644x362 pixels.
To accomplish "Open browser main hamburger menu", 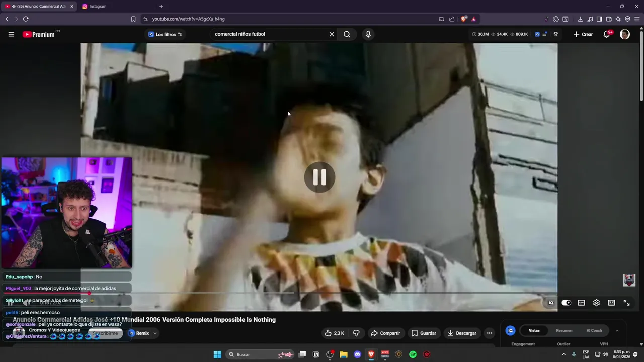I will coord(637,19).
